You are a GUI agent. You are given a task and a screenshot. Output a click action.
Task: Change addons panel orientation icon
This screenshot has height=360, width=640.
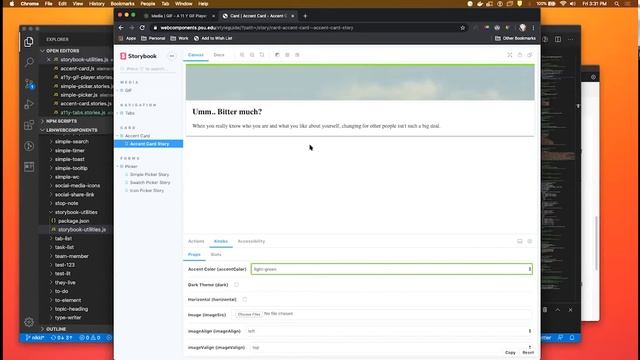(520, 241)
